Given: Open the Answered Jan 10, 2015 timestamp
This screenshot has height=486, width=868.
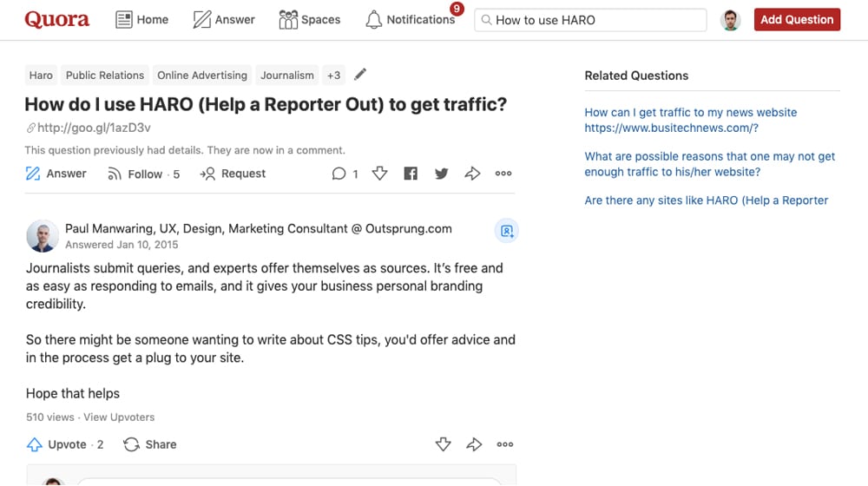Looking at the screenshot, I should pyautogui.click(x=122, y=245).
